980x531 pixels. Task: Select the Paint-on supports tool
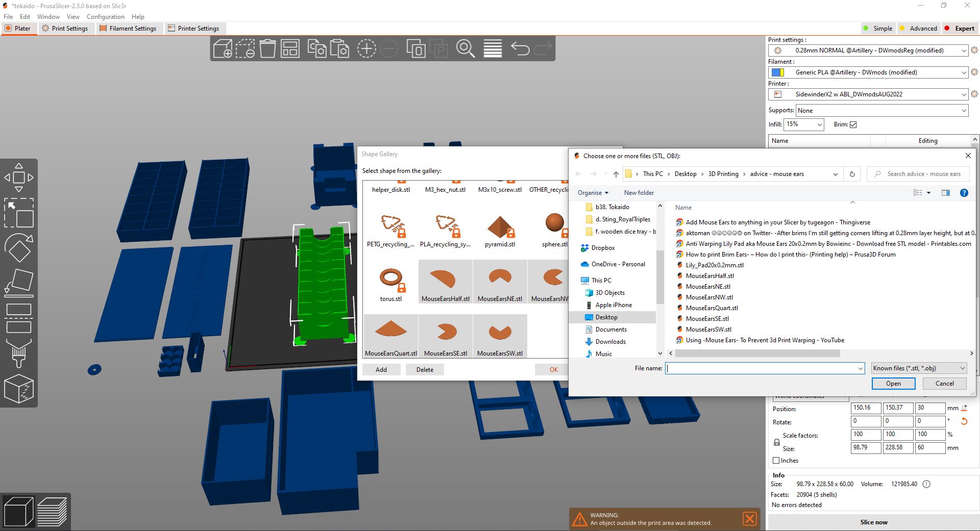click(19, 353)
